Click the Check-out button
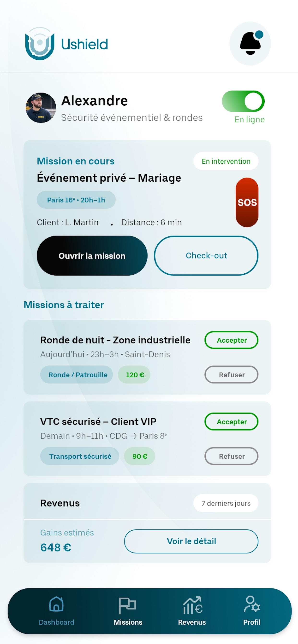The width and height of the screenshot is (298, 644). [x=206, y=255]
